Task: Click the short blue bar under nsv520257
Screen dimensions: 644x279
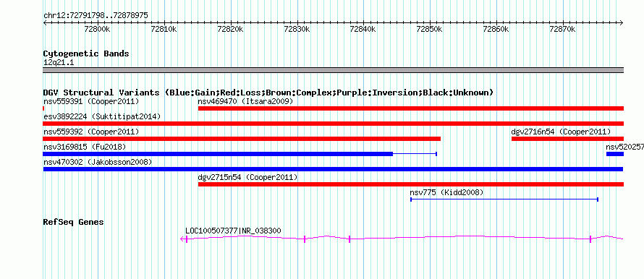Action: (615, 154)
